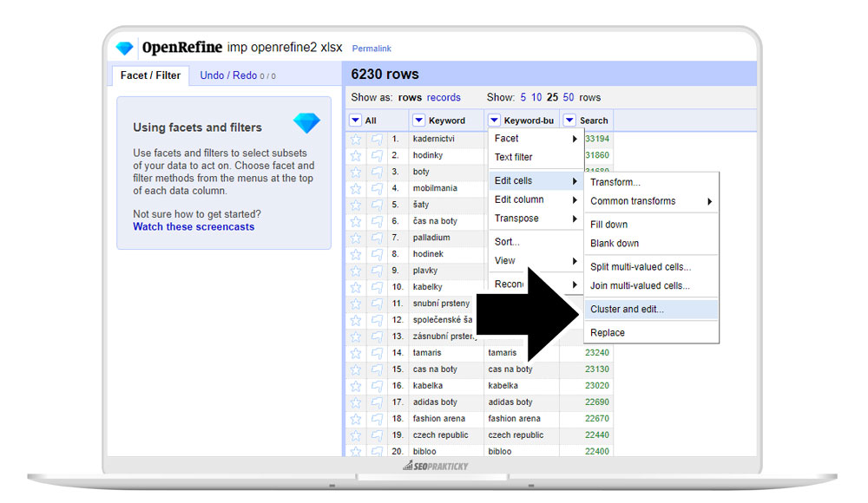Click the fashion arena Keyword-bu cell
Image resolution: width=868 pixels, height=503 pixels.
(514, 419)
